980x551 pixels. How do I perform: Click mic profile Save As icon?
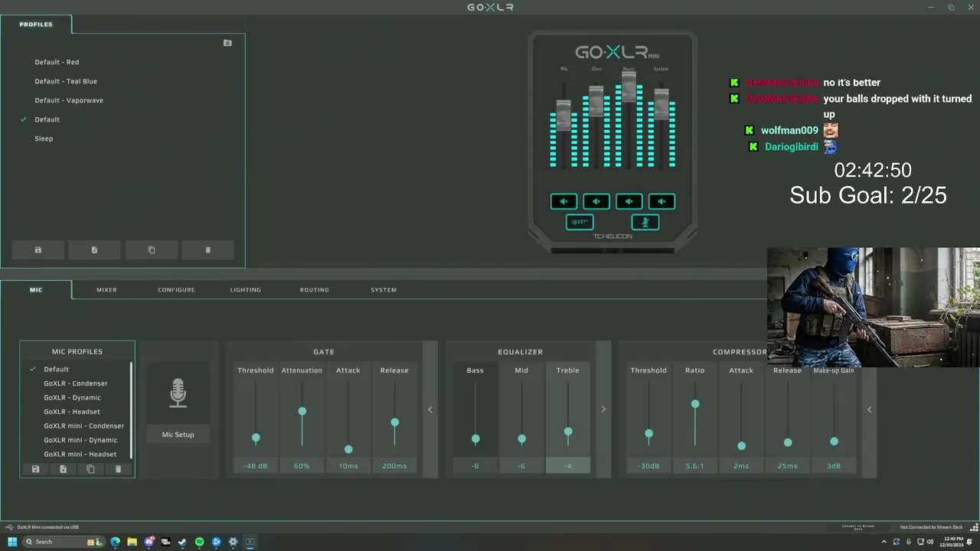[x=63, y=469]
